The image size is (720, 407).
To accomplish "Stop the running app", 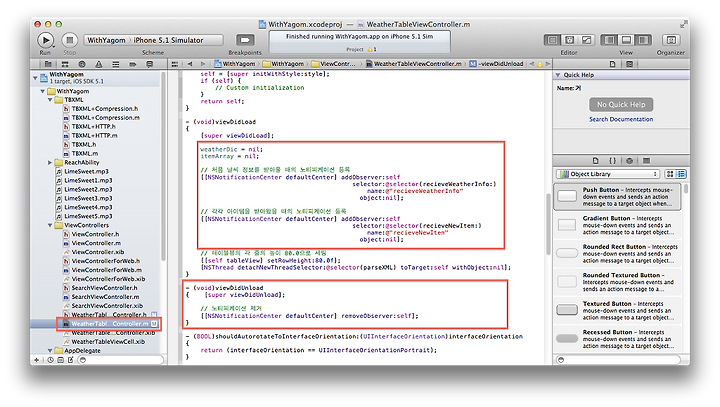I will [x=69, y=40].
